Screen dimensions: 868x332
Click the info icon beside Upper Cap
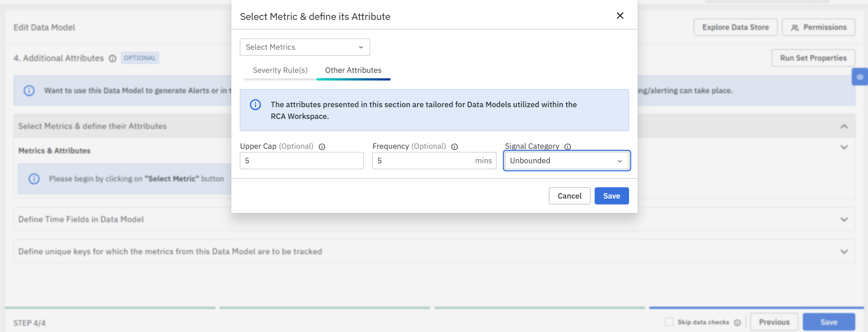(322, 147)
